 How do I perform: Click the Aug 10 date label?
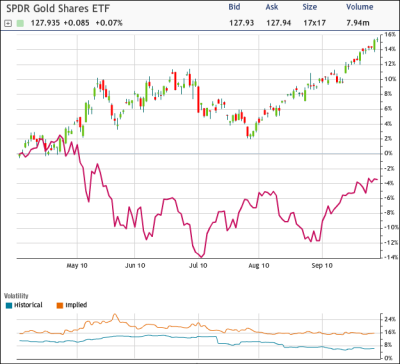259,266
